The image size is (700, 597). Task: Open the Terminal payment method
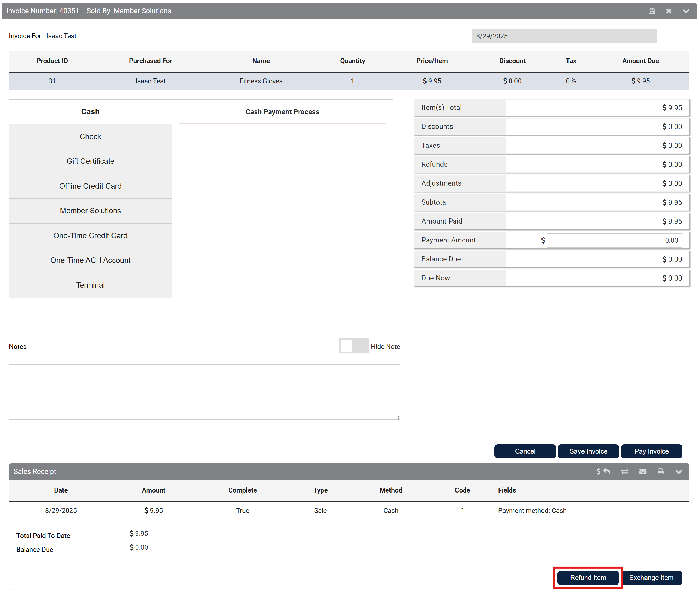90,285
